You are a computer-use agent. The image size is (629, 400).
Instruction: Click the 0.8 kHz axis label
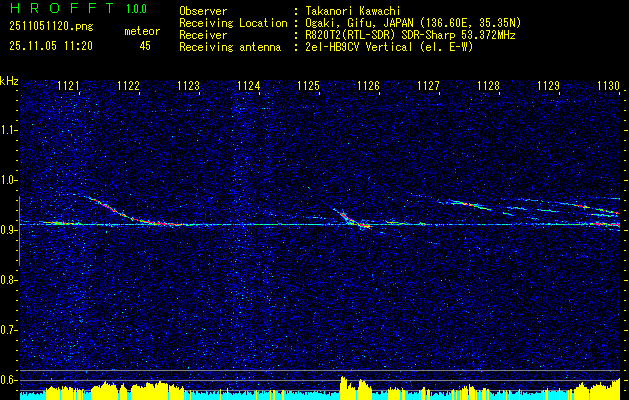8,280
